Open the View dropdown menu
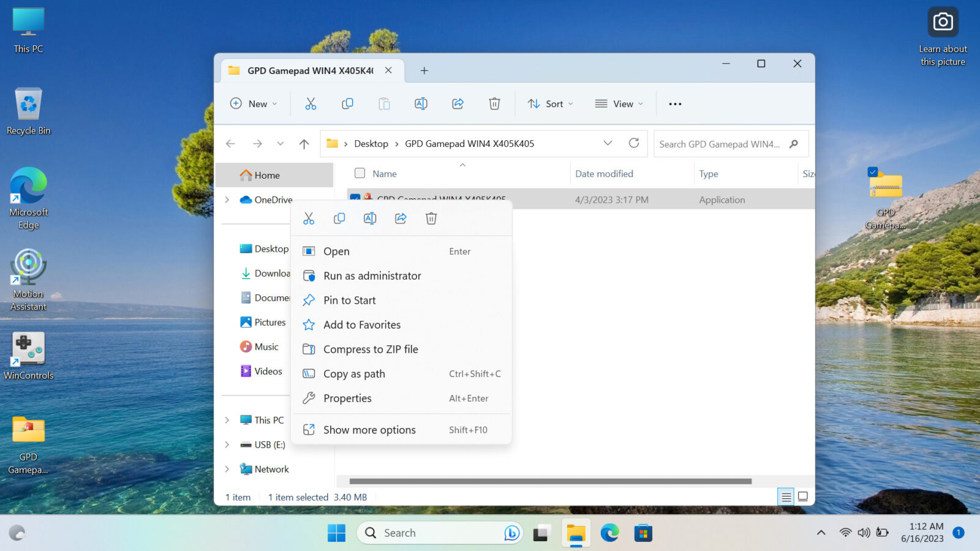 coord(619,104)
